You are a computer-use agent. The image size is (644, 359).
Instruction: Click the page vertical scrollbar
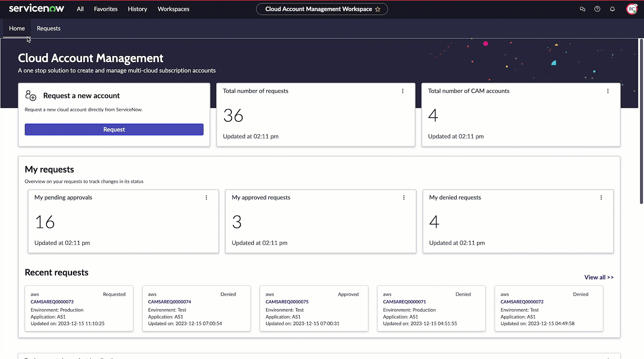point(641,121)
